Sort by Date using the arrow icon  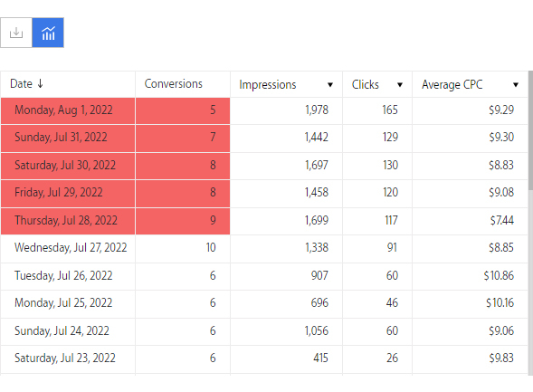40,83
